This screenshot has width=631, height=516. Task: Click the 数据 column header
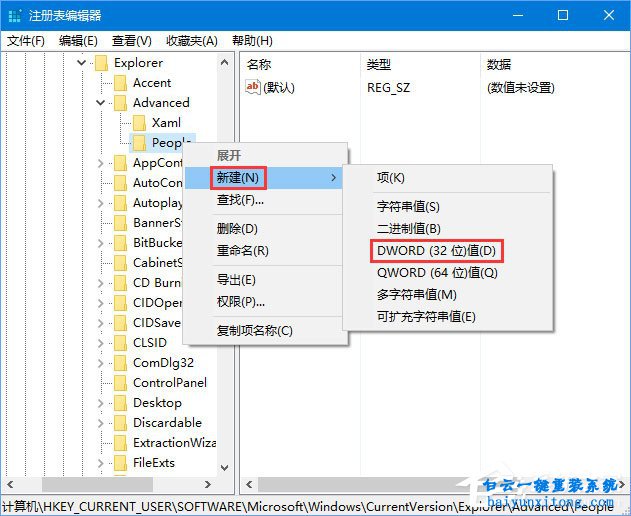tap(499, 64)
